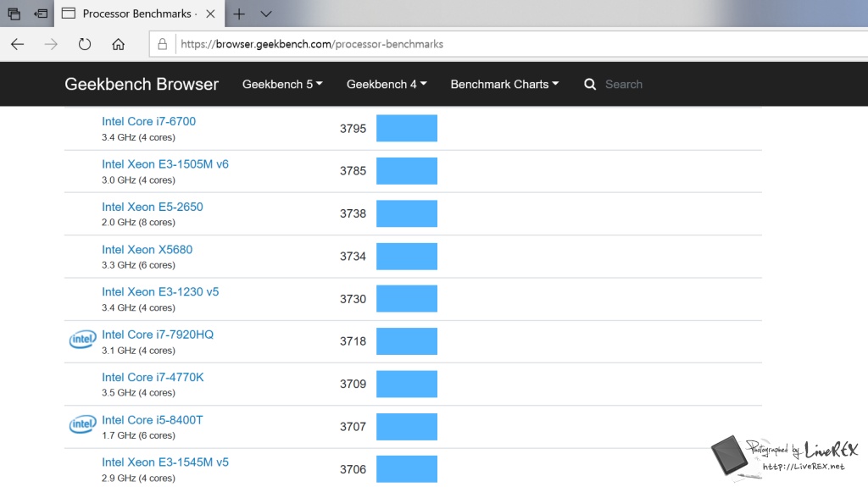
Task: Click '3.0 GHz (4 cores)' spec text
Action: tap(138, 180)
